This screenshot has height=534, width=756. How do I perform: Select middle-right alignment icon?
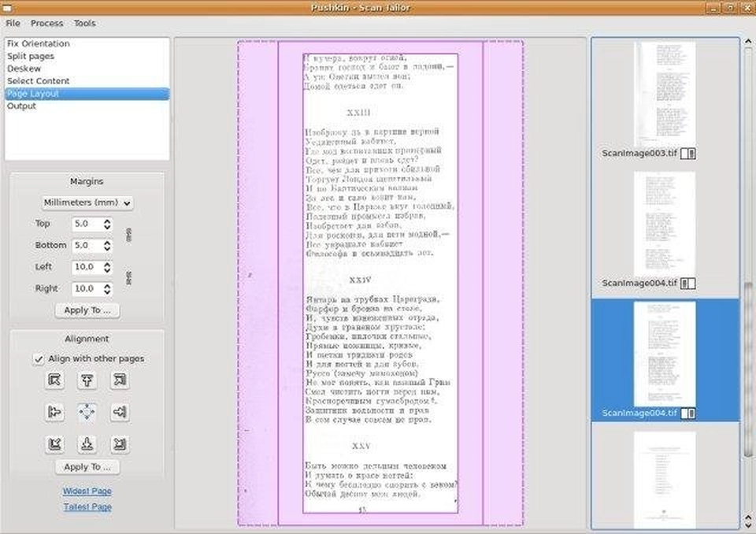click(119, 412)
